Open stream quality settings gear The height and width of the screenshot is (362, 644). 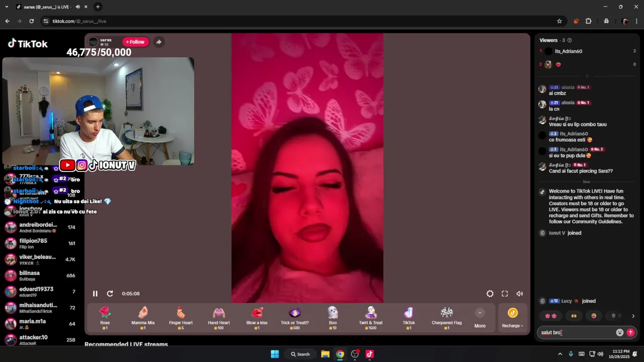pos(490,294)
